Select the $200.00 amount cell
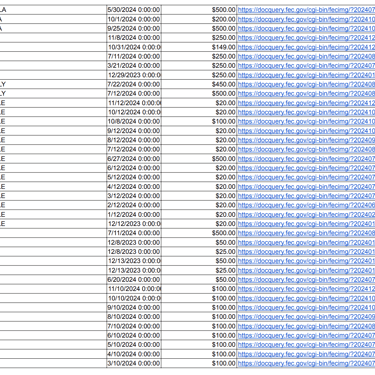 point(199,19)
